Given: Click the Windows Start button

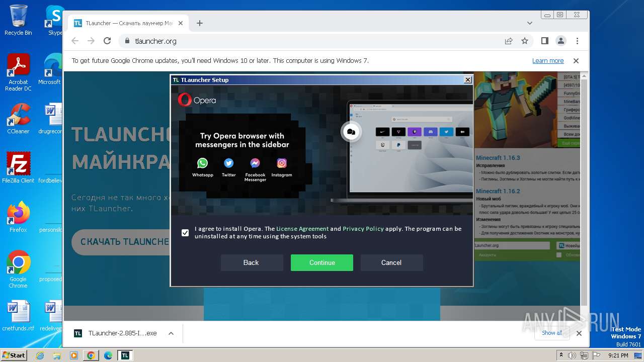Looking at the screenshot, I should pyautogui.click(x=14, y=355).
